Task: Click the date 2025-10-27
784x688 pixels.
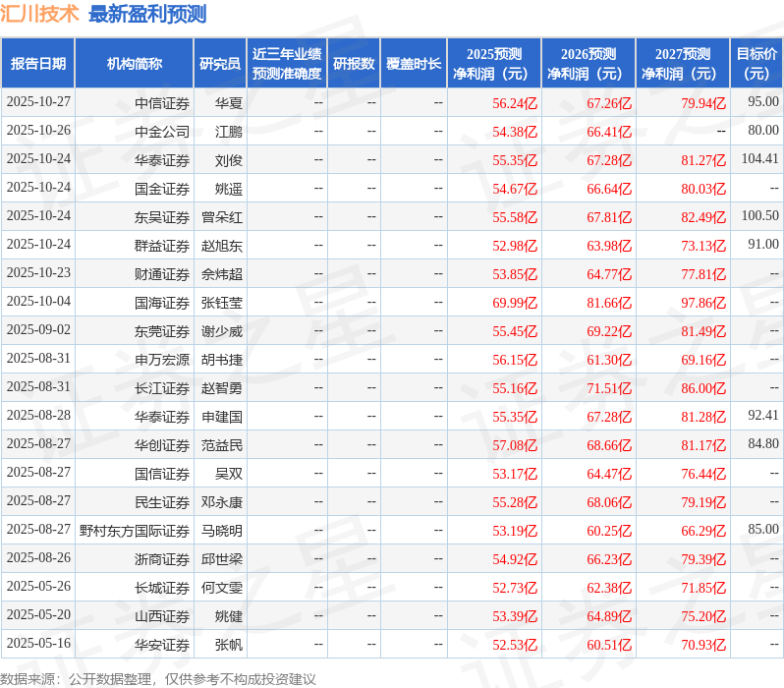Action: pyautogui.click(x=38, y=102)
